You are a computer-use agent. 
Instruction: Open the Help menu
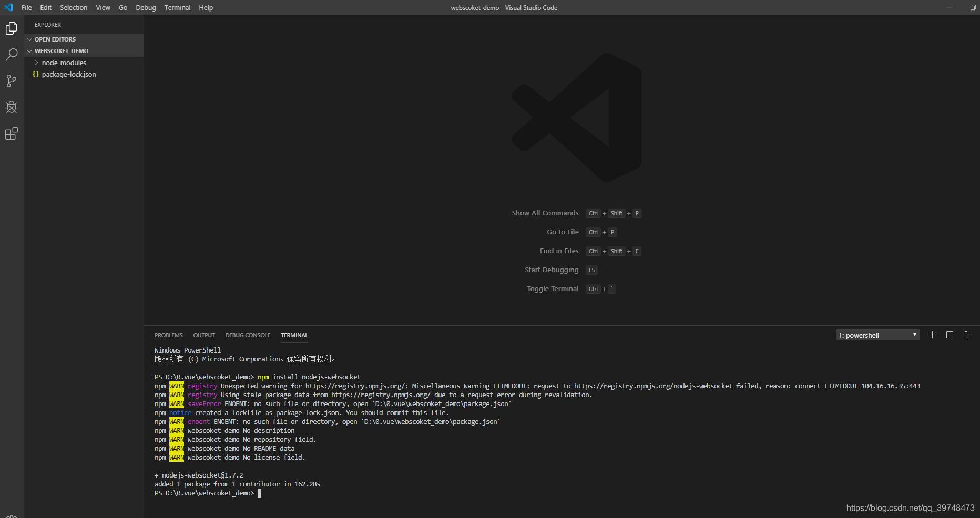pos(206,7)
